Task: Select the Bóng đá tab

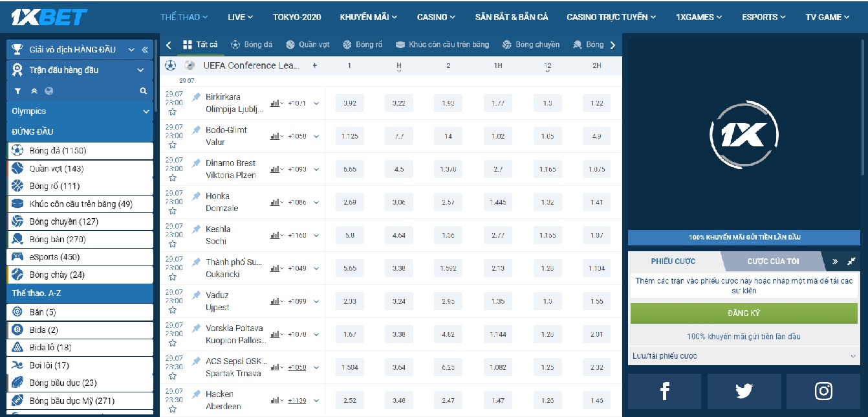Action: [252, 45]
